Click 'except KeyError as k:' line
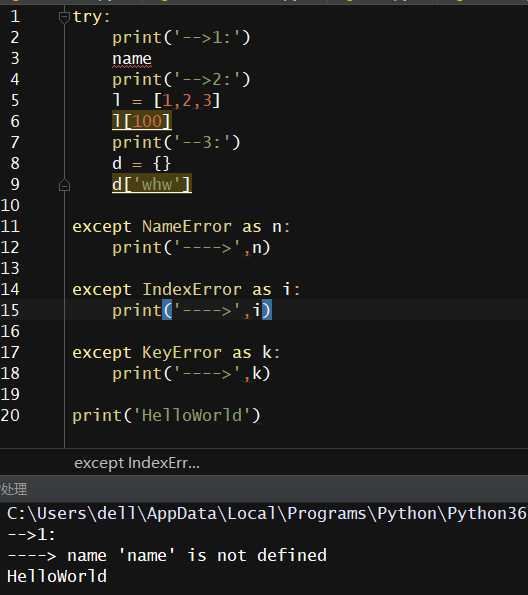The image size is (528, 595). 176,353
